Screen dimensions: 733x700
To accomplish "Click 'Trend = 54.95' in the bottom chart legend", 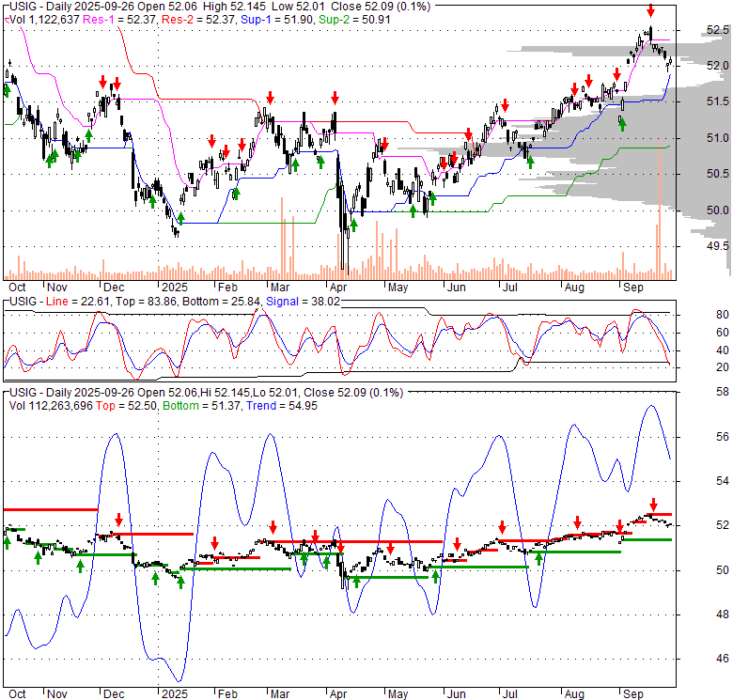I will [282, 406].
